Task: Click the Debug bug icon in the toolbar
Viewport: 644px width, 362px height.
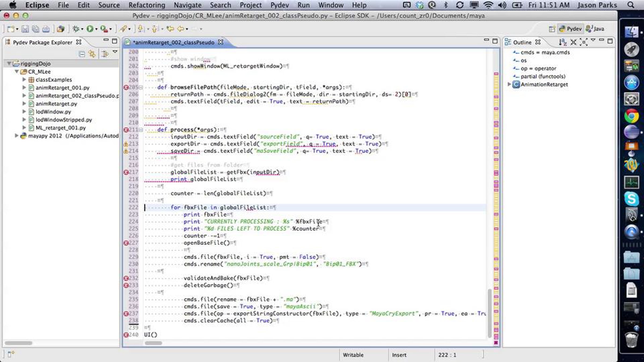Action: (76, 29)
